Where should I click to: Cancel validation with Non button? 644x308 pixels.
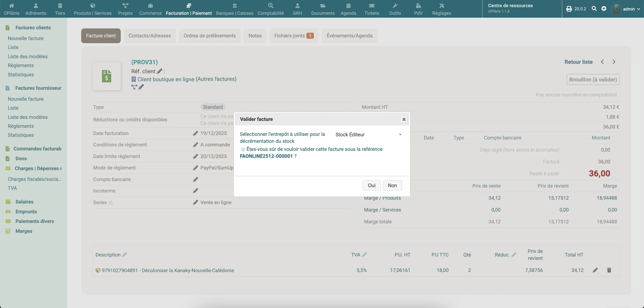[392, 185]
